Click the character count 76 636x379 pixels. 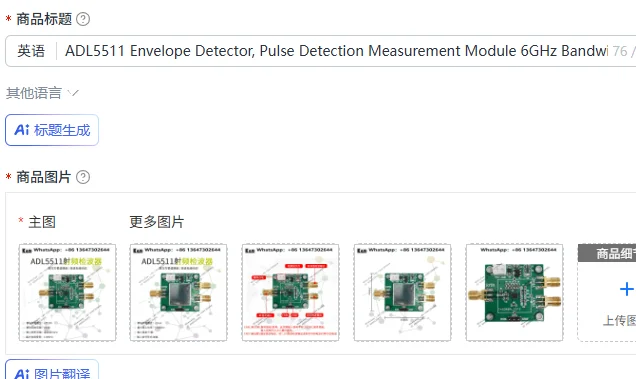pyautogui.click(x=620, y=51)
